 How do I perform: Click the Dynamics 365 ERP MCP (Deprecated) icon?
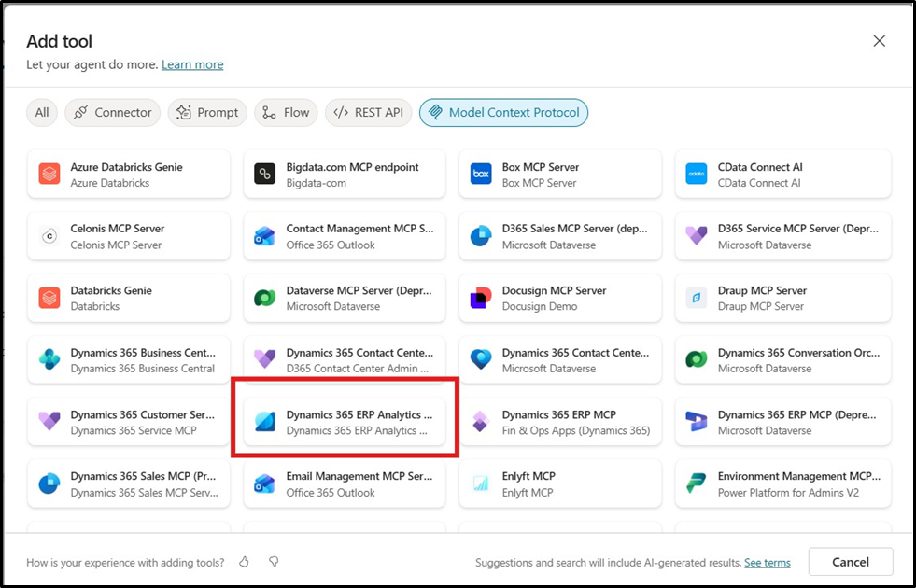(697, 422)
